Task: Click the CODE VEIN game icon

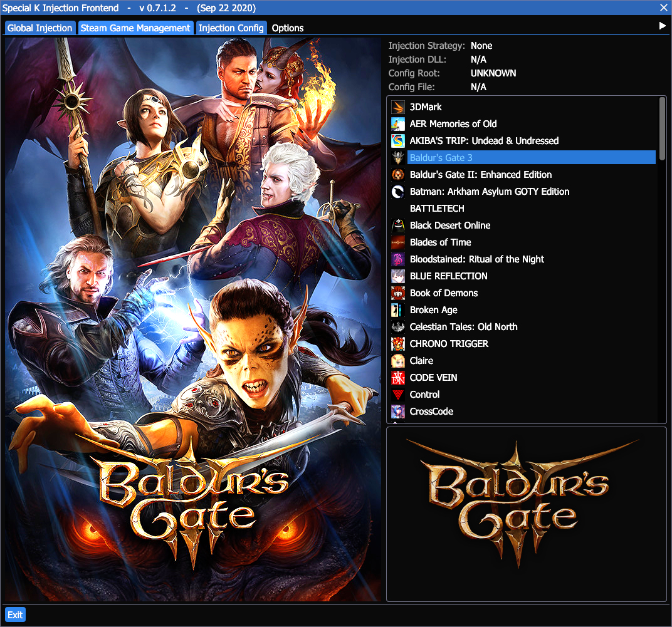Action: point(397,378)
